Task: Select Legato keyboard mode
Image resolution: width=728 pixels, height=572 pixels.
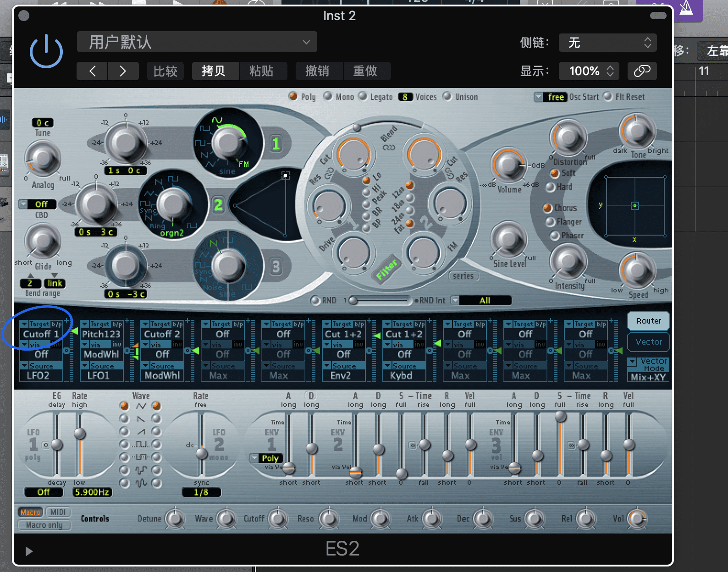Action: pyautogui.click(x=363, y=96)
